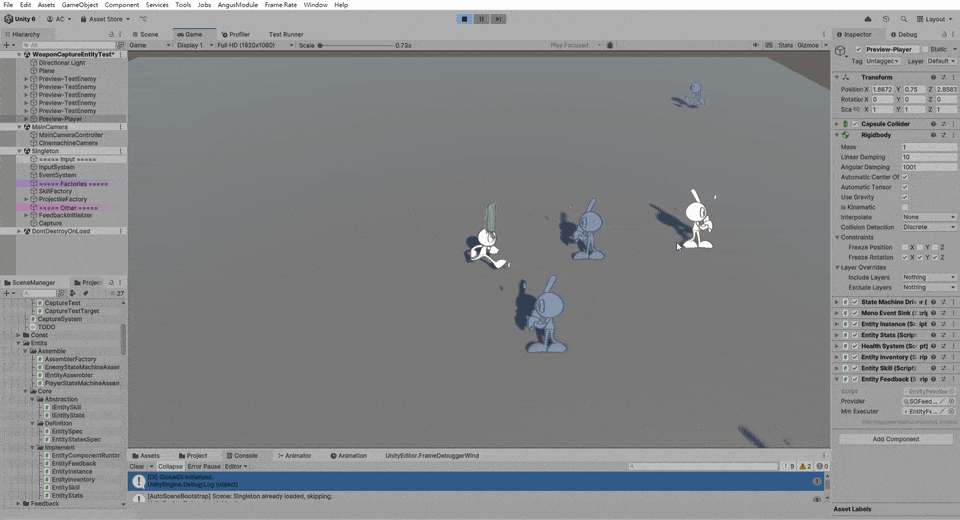960x520 pixels.
Task: Mute game audio icon
Action: [756, 45]
